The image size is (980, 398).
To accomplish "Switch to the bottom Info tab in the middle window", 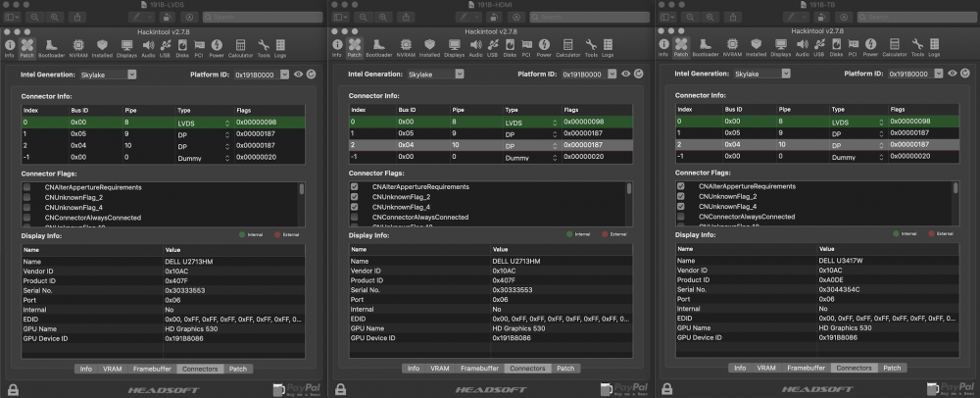I will click(x=414, y=368).
